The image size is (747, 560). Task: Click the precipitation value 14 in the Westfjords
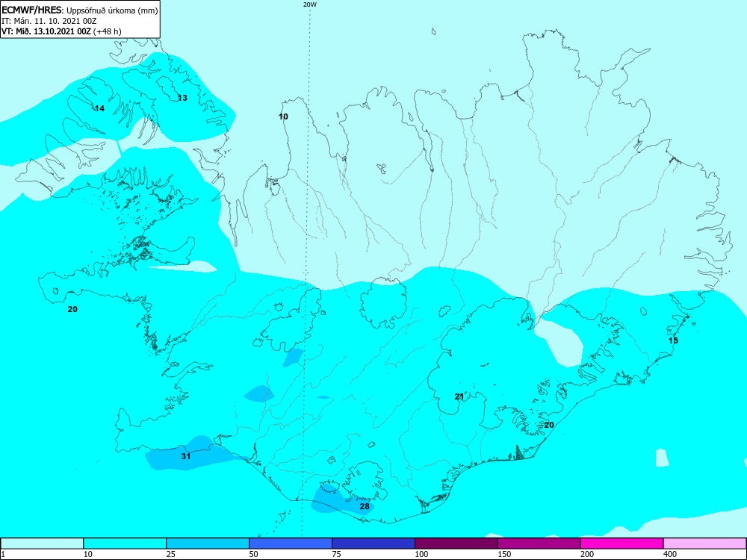(99, 108)
